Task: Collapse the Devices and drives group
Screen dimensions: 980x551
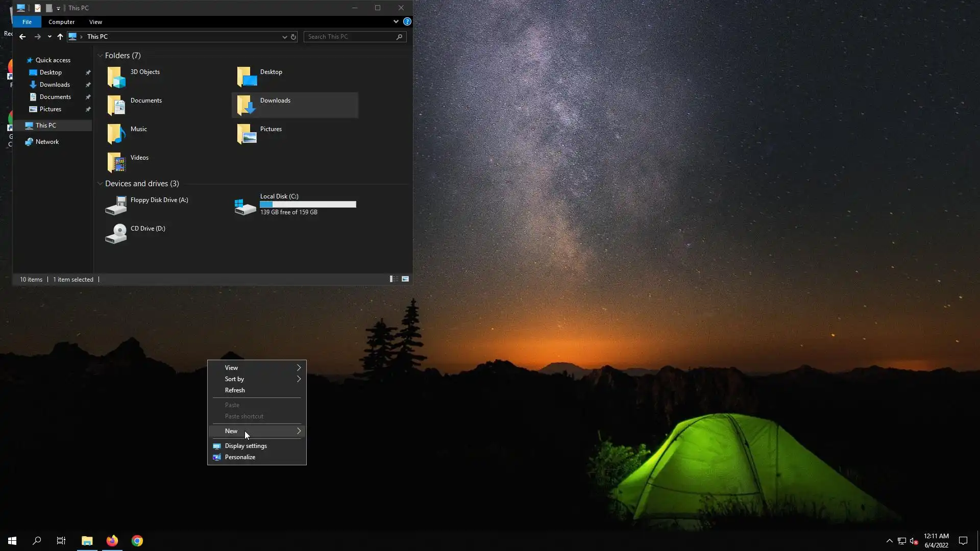Action: tap(100, 184)
